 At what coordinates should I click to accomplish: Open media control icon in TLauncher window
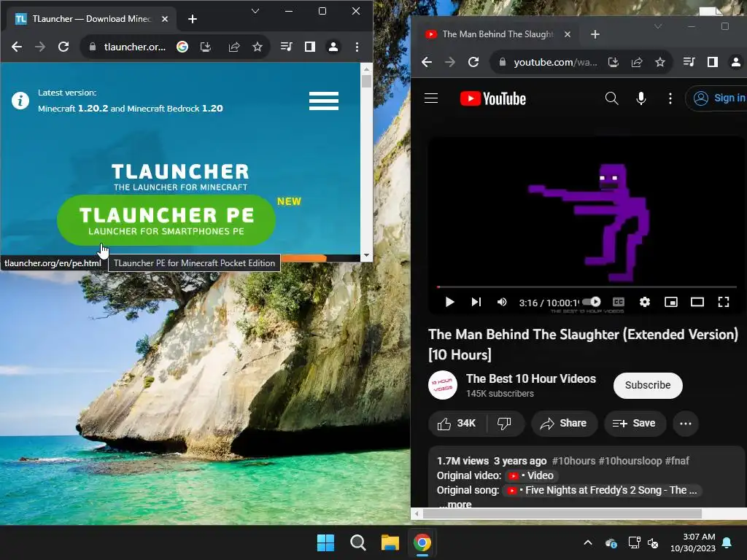coord(286,47)
